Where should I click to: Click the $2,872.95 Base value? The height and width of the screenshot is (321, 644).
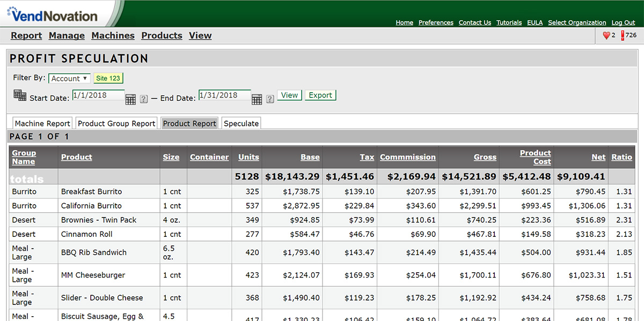click(301, 206)
